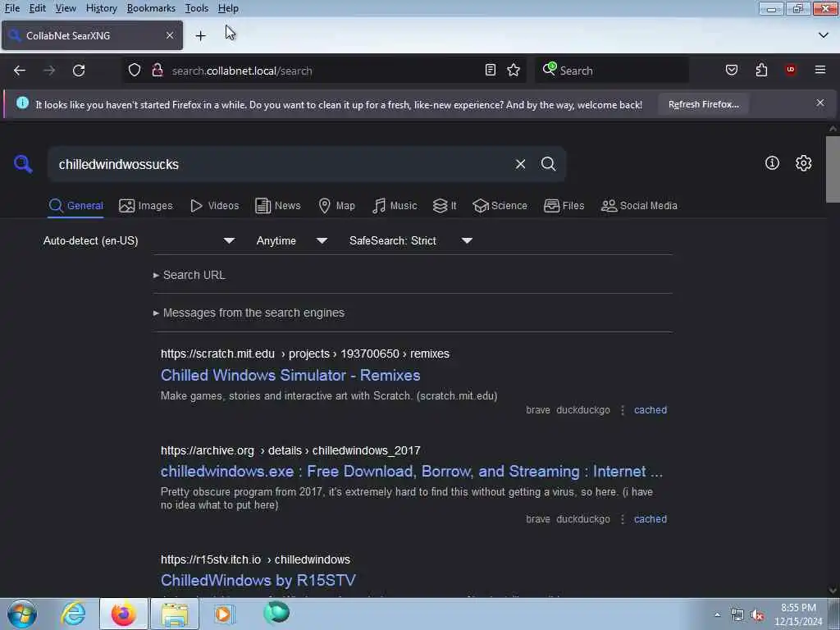Open the site security lock info
This screenshot has height=630, width=840.
coord(157,71)
